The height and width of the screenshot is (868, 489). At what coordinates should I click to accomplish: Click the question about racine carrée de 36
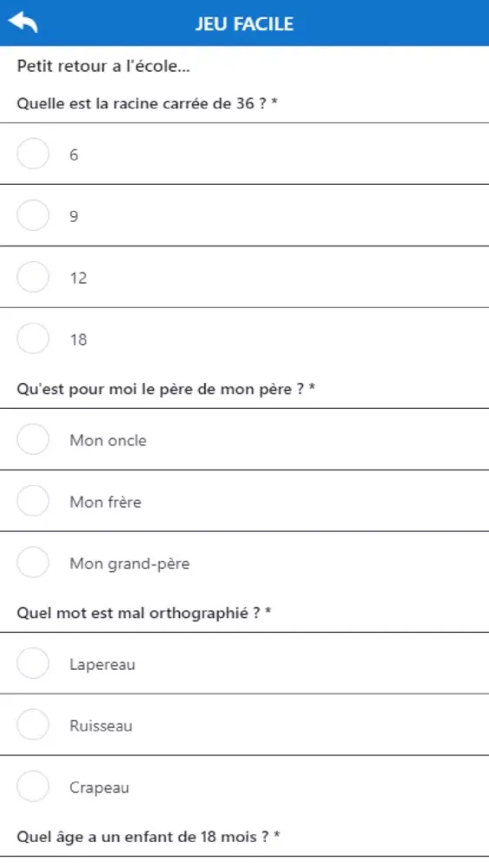[x=147, y=103]
